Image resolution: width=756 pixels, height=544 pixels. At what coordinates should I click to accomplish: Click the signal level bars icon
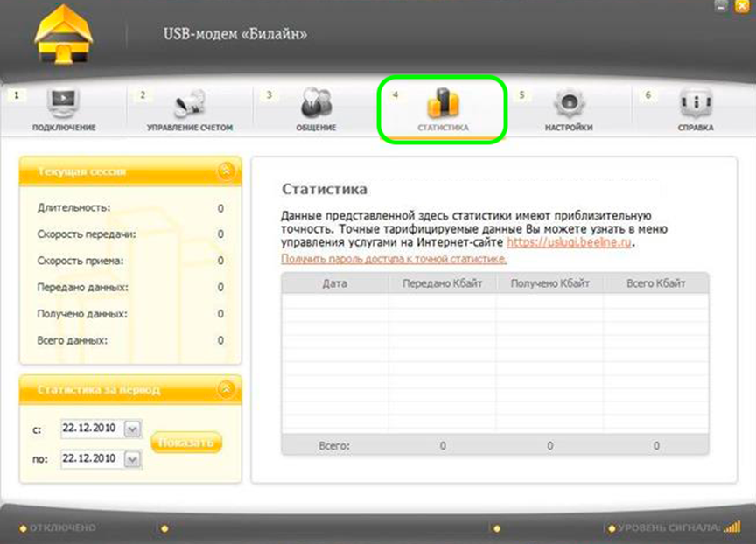pos(732,527)
